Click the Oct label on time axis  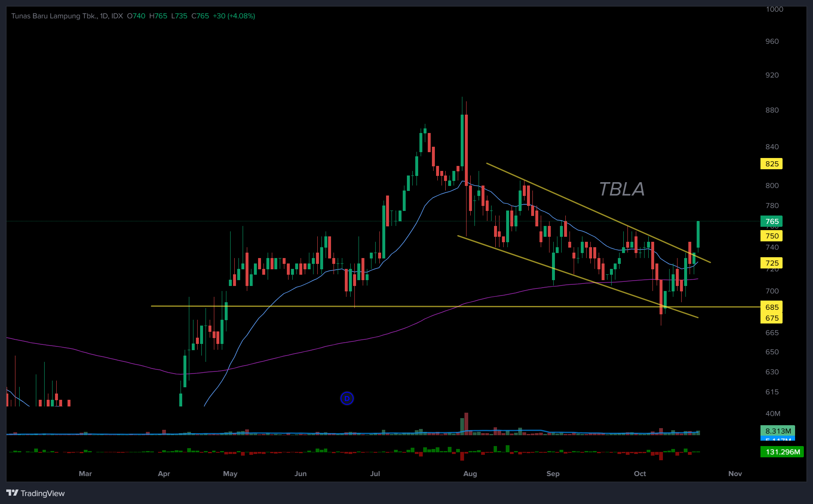640,474
